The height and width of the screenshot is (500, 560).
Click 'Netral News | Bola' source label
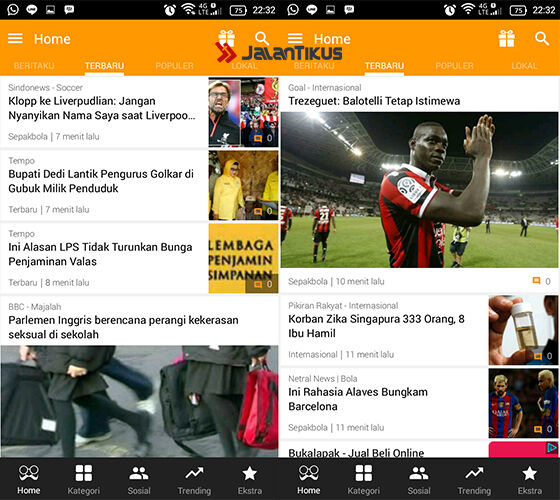coord(322,379)
